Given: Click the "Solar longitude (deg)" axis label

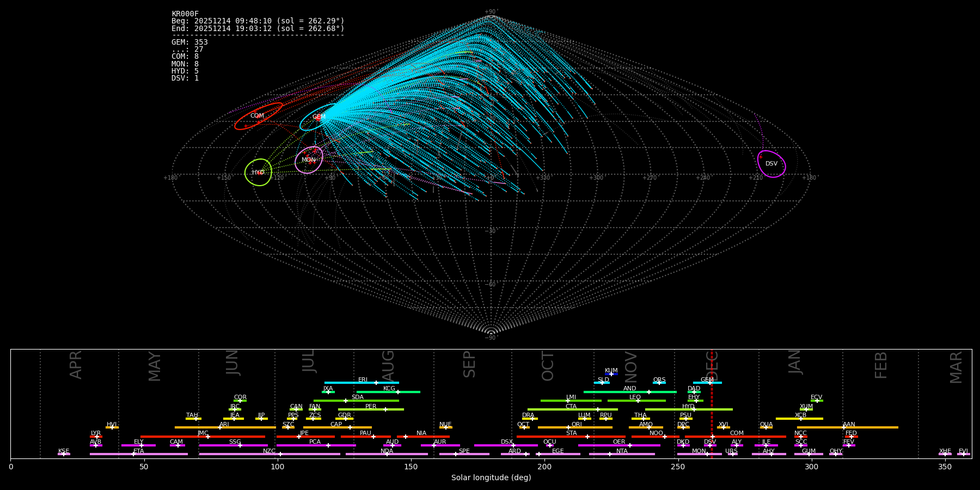Looking at the screenshot, I should (x=491, y=478).
